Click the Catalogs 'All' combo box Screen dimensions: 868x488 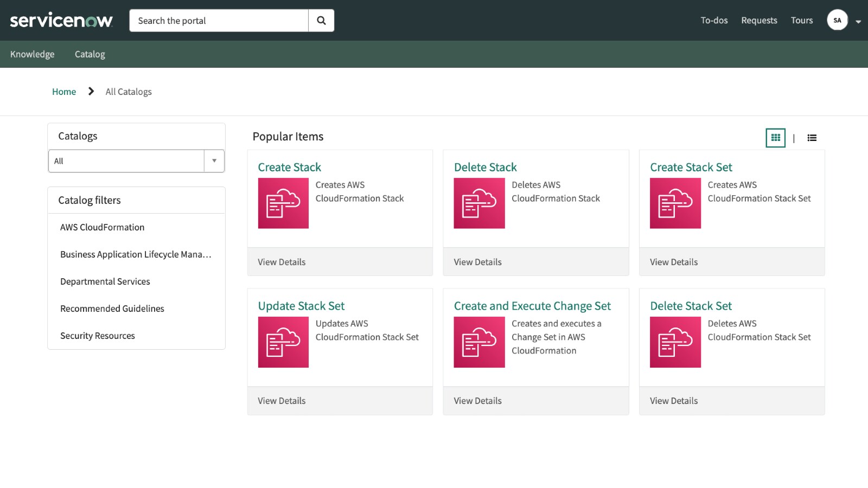[x=136, y=161]
